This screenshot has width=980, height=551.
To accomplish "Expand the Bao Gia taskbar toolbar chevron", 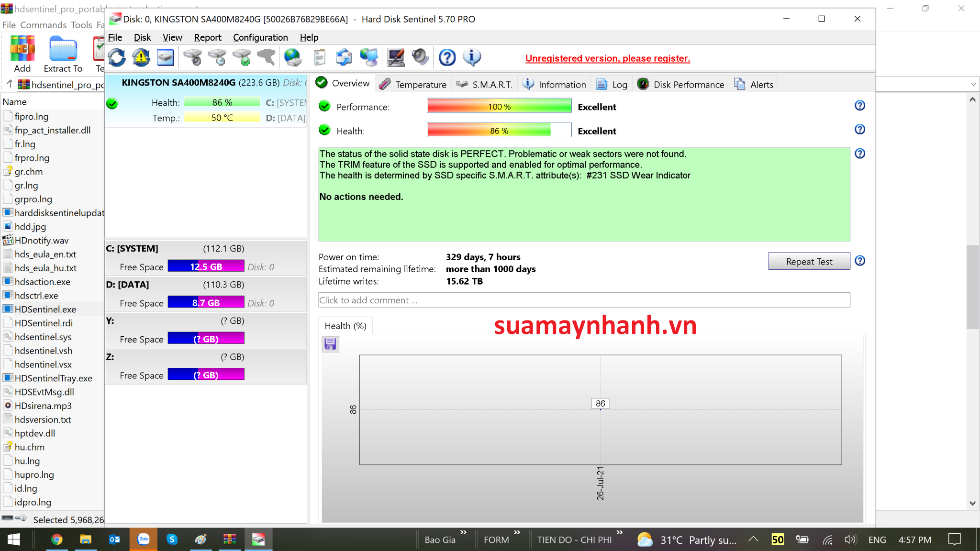I will 463,532.
